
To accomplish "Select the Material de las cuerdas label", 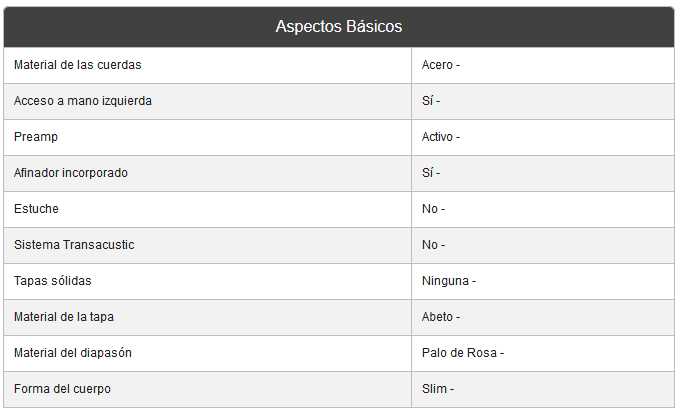I will [77, 65].
